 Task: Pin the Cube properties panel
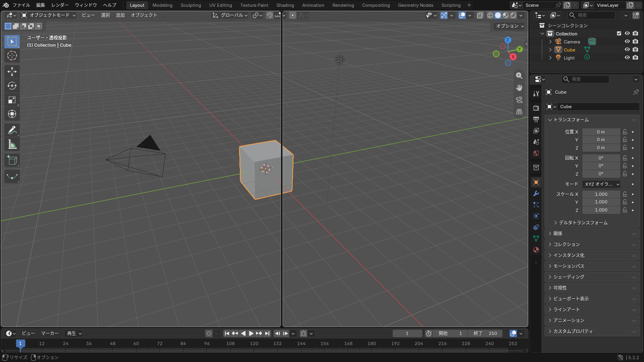tap(636, 92)
